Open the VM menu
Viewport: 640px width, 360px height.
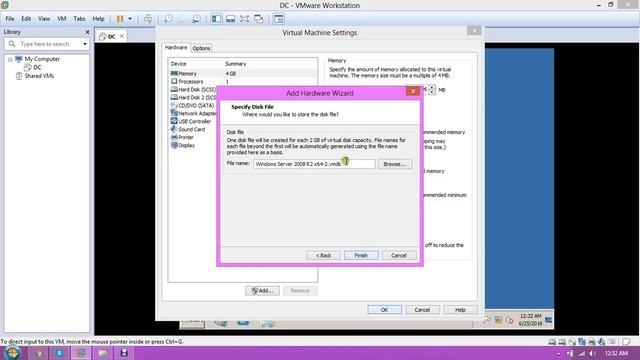62,19
